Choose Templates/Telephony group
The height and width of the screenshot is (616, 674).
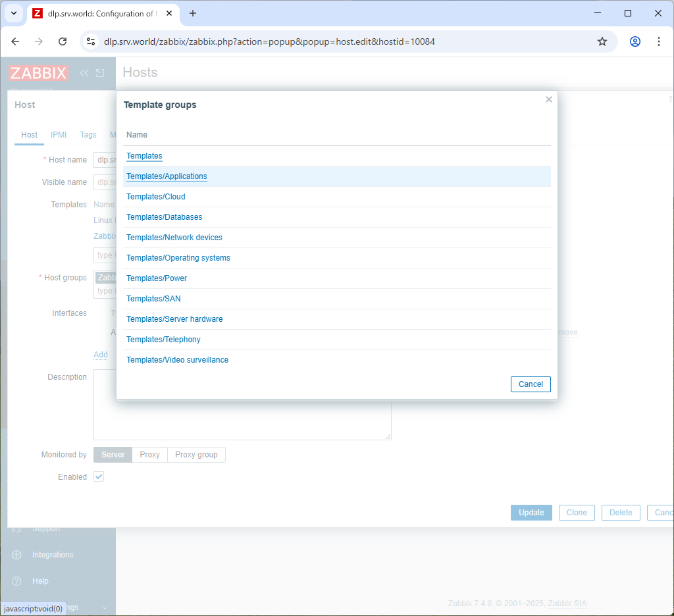[163, 340]
